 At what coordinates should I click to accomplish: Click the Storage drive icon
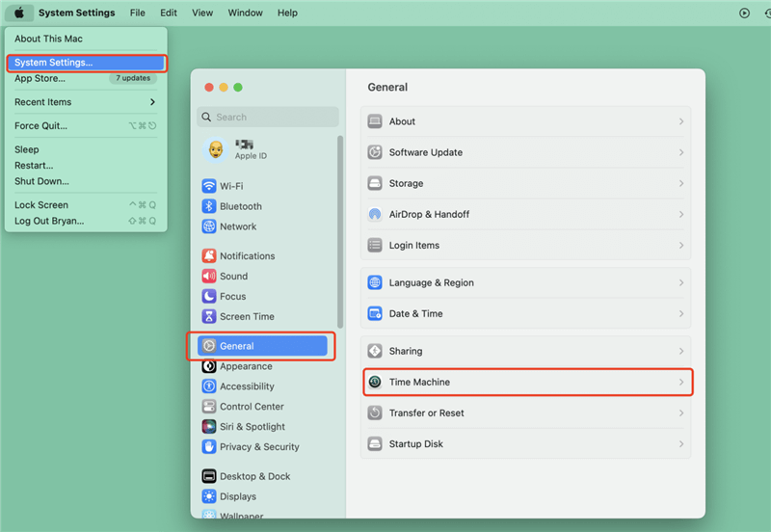(375, 183)
